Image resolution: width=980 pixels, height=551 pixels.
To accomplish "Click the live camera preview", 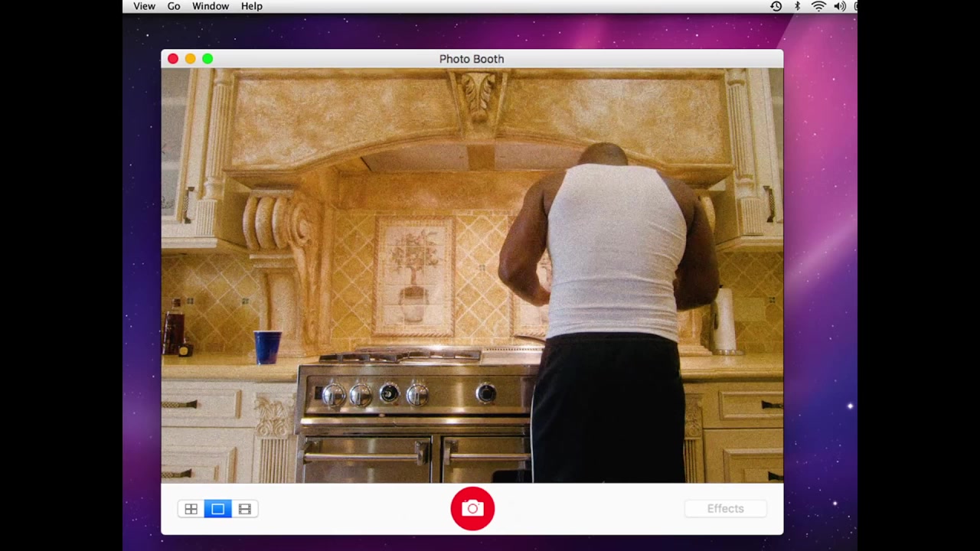I will coord(472,275).
